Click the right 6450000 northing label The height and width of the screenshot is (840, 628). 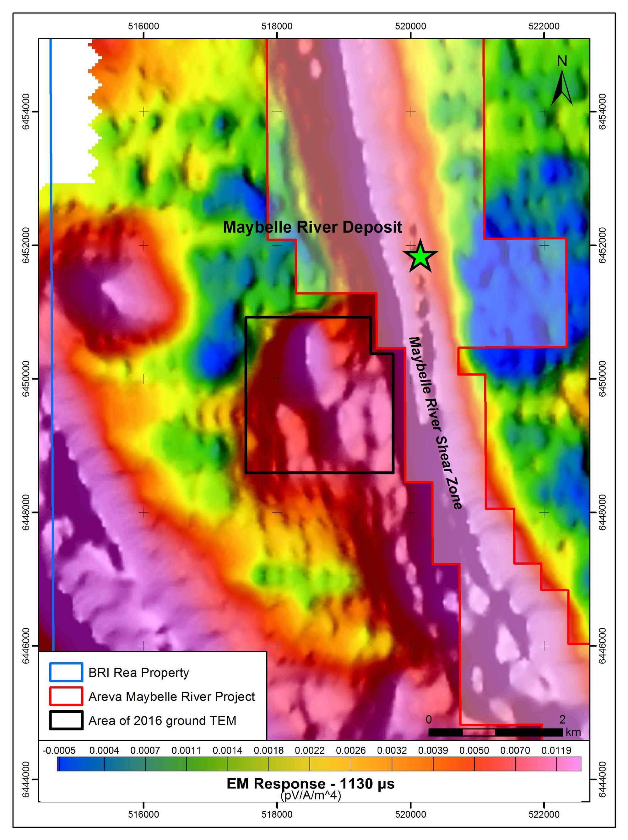[x=602, y=379]
